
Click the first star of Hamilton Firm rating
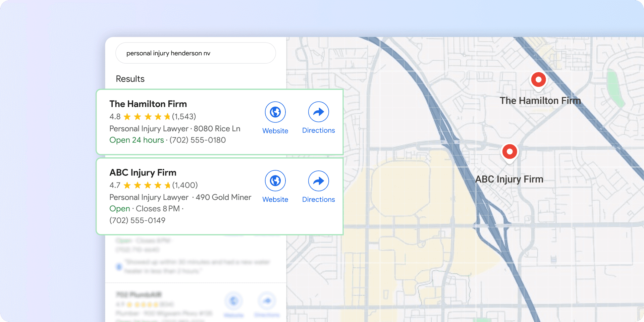point(128,116)
